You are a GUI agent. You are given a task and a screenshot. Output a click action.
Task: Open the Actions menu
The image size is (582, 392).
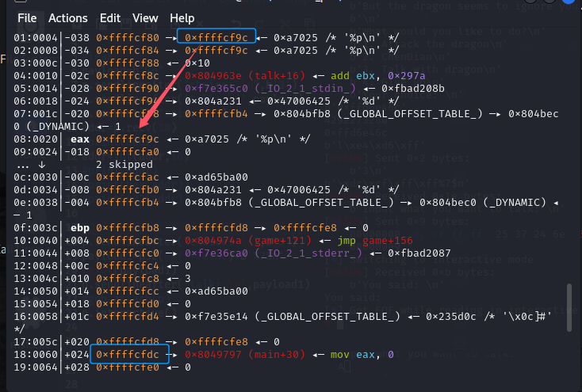point(68,17)
